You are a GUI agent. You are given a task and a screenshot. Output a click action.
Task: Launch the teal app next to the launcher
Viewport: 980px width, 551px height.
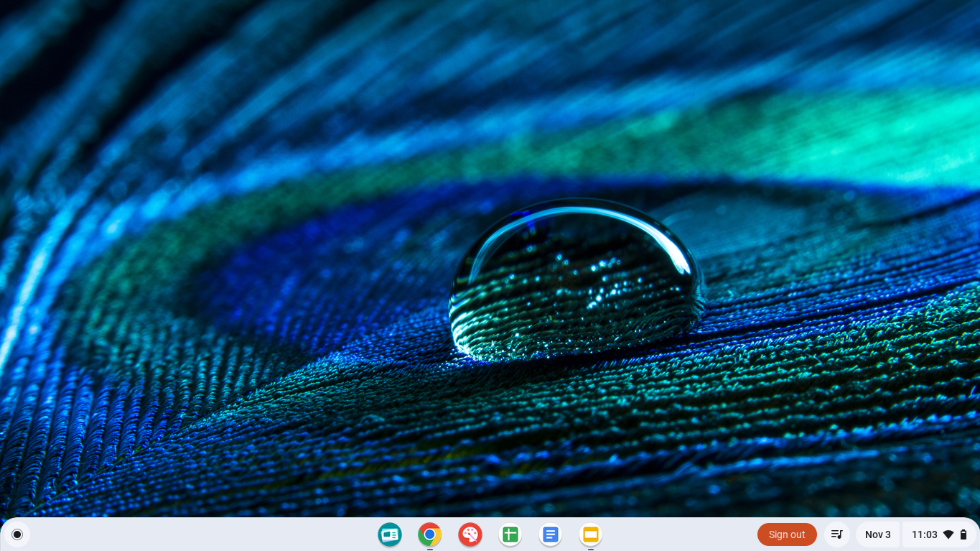coord(390,534)
